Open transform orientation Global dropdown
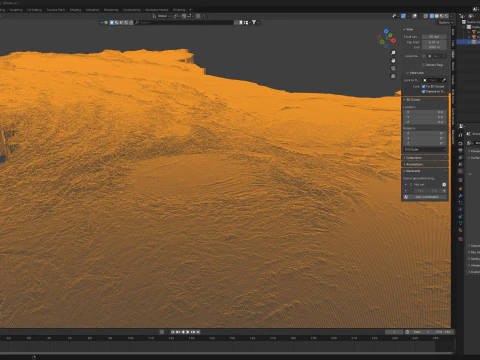The width and height of the screenshot is (480, 360). 161,16
